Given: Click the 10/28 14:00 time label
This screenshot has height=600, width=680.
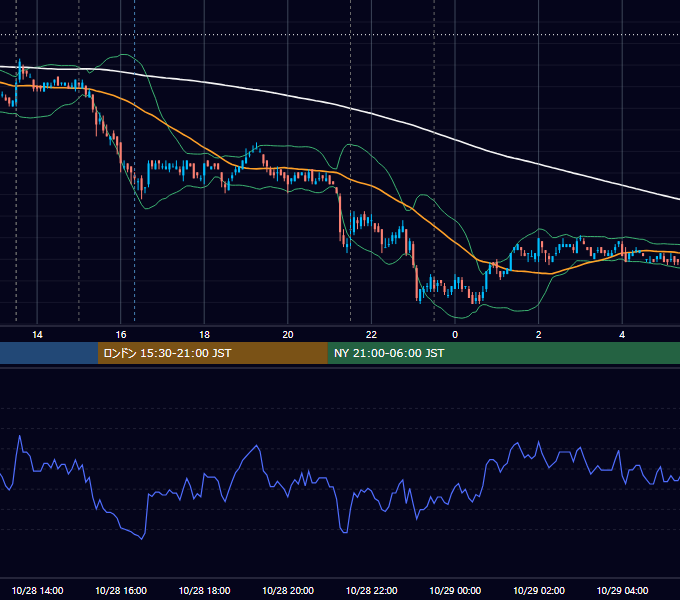Looking at the screenshot, I should tap(37, 590).
